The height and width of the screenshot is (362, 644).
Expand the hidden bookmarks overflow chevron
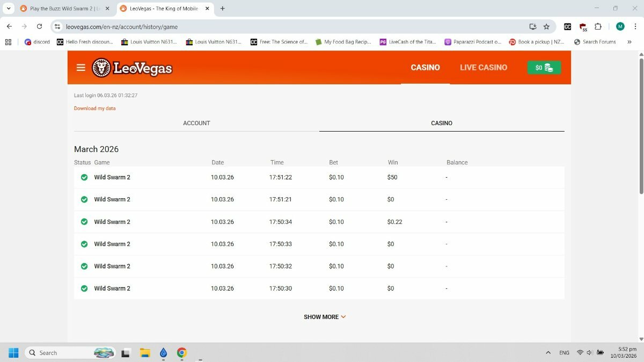[x=629, y=42]
